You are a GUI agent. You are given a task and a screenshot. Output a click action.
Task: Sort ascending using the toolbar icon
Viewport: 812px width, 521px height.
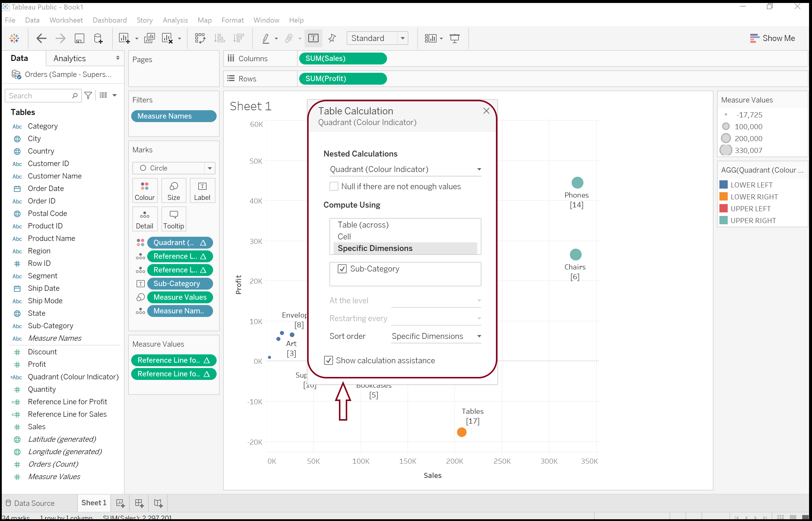coord(219,38)
